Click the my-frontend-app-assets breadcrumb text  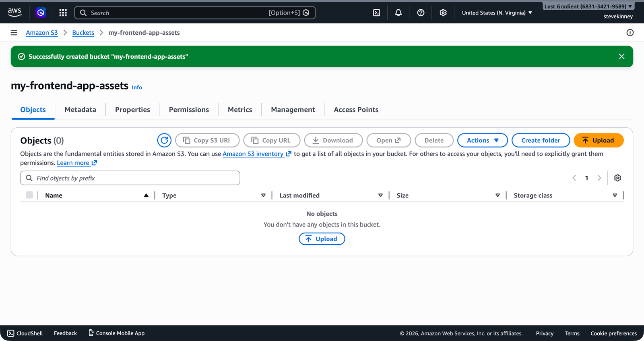tap(144, 33)
